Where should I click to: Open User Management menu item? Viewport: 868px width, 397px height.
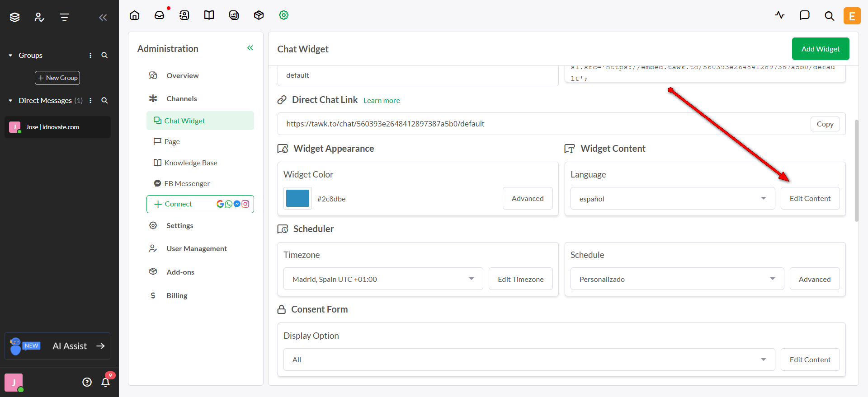(x=196, y=248)
